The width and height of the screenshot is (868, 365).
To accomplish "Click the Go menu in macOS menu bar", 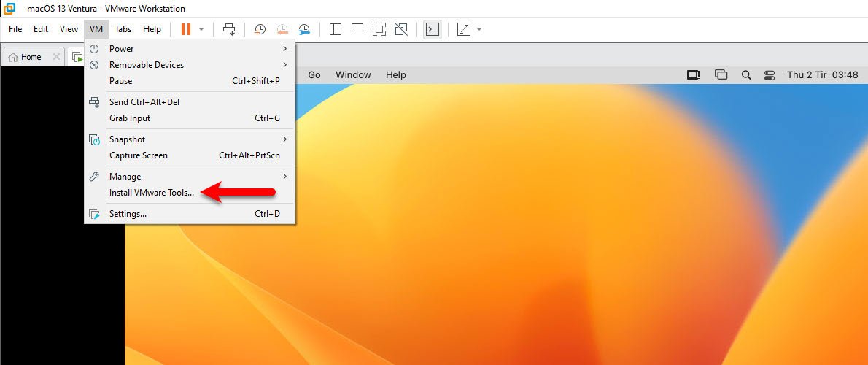I will 314,74.
